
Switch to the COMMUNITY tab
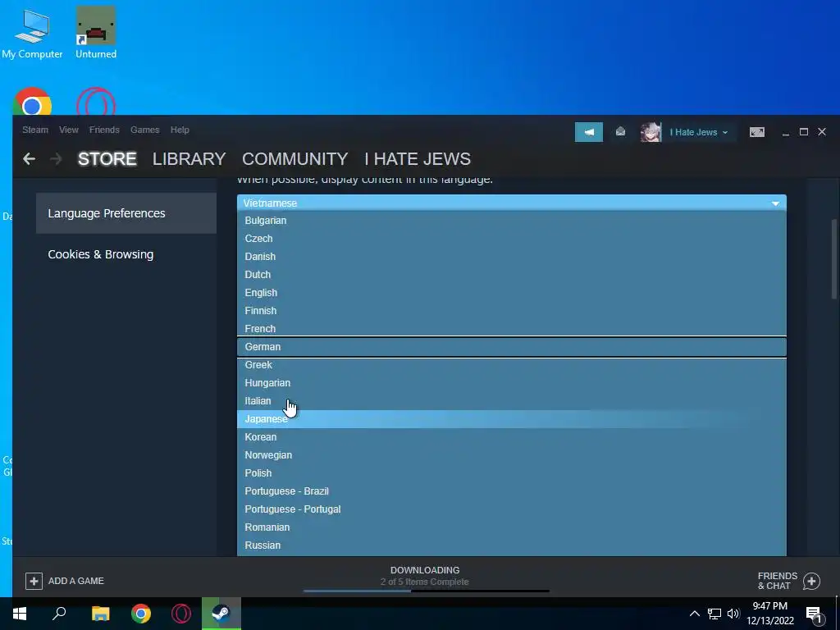(x=295, y=158)
